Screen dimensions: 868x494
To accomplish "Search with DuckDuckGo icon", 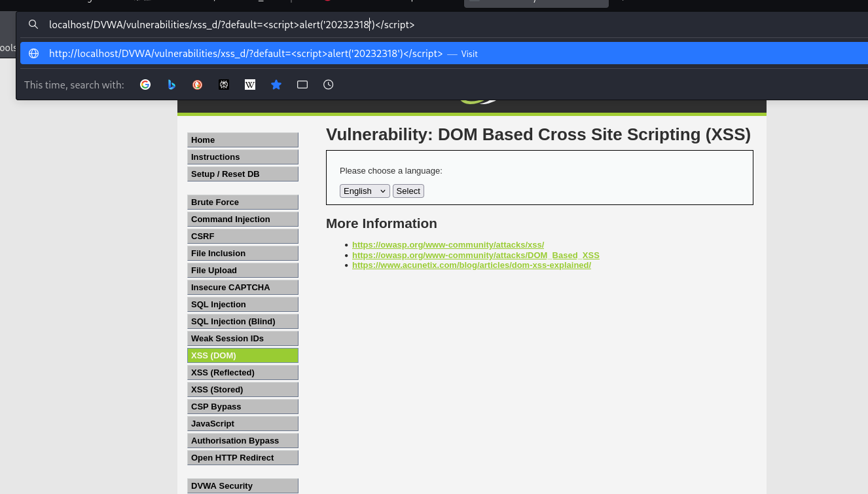I will coord(198,85).
